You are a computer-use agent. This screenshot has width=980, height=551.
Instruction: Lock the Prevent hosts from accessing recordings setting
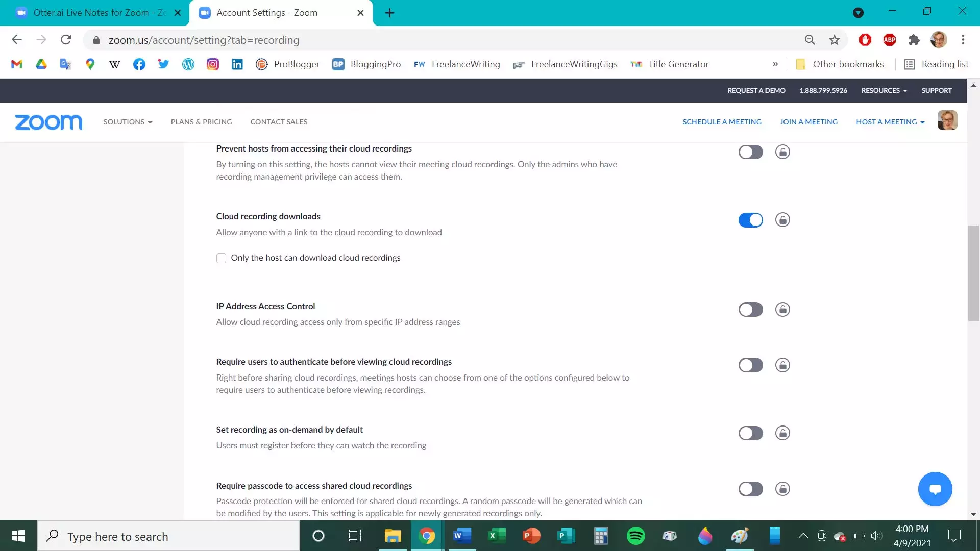coord(782,152)
